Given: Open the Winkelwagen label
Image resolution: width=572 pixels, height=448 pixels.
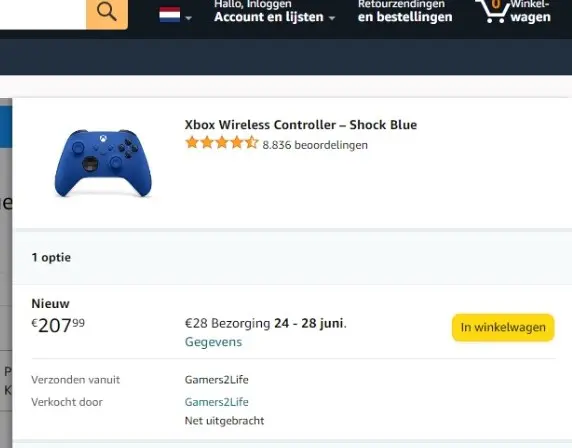Looking at the screenshot, I should [530, 12].
